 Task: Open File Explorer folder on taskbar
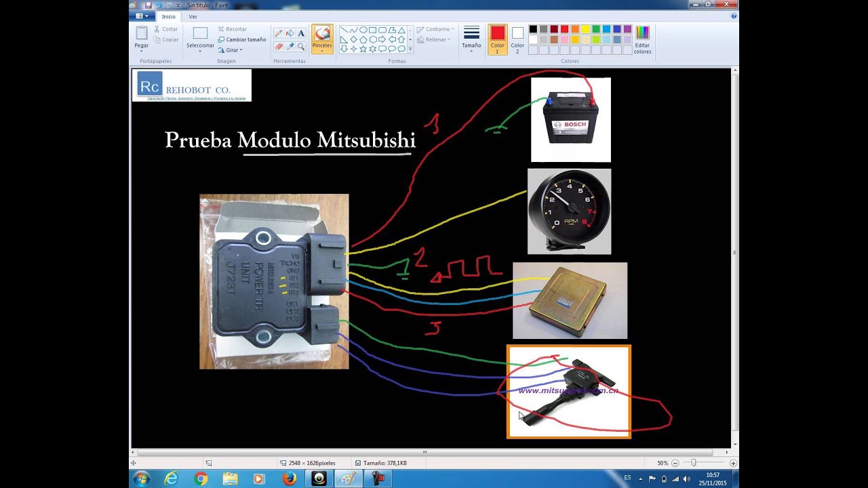(x=231, y=479)
